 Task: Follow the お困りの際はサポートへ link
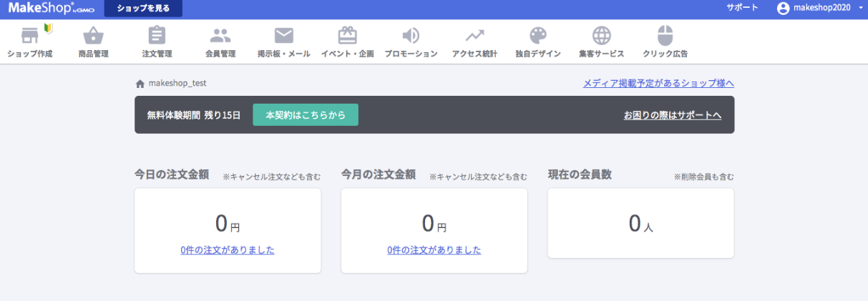point(672,115)
